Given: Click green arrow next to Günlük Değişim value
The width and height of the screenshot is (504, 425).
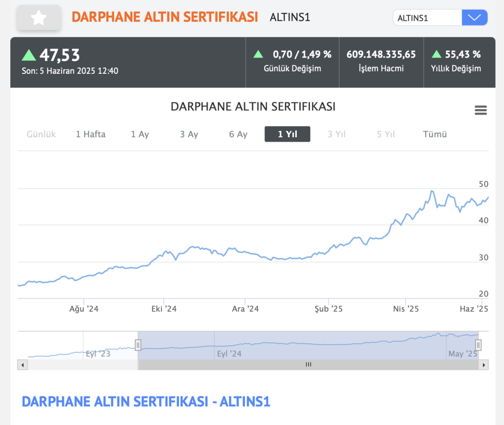Looking at the screenshot, I should point(258,54).
